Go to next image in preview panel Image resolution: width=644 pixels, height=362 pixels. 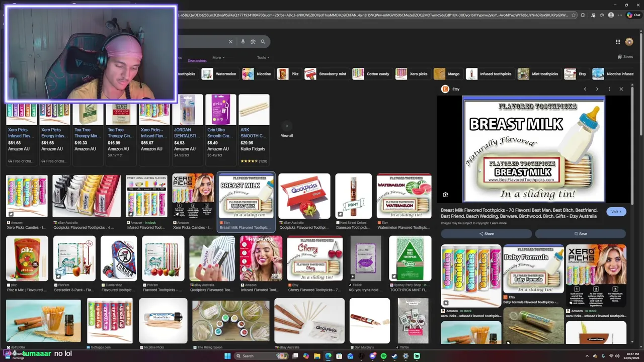click(597, 89)
